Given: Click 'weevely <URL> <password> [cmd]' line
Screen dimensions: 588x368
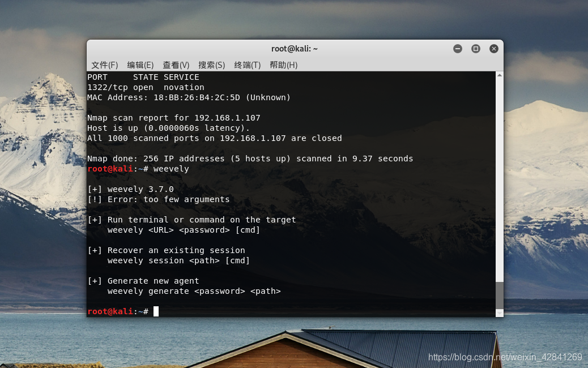Looking at the screenshot, I should tap(184, 230).
